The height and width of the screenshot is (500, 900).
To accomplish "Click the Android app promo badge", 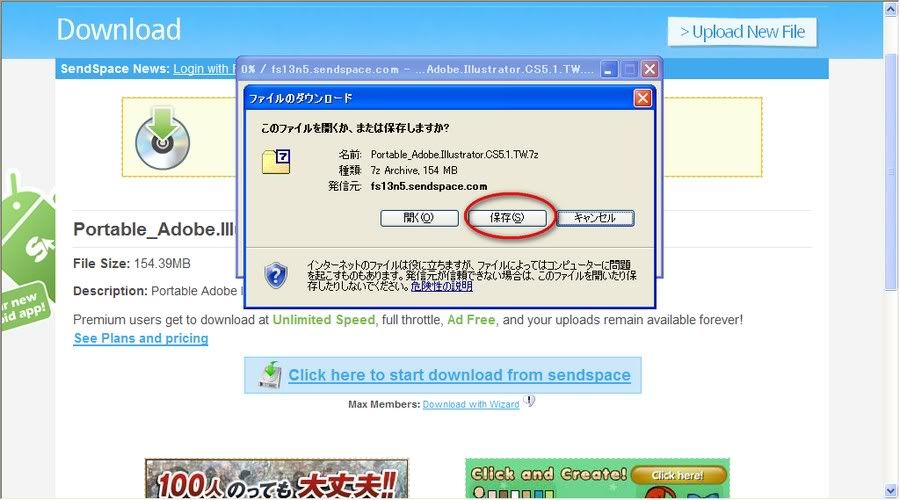I will (x=28, y=253).
